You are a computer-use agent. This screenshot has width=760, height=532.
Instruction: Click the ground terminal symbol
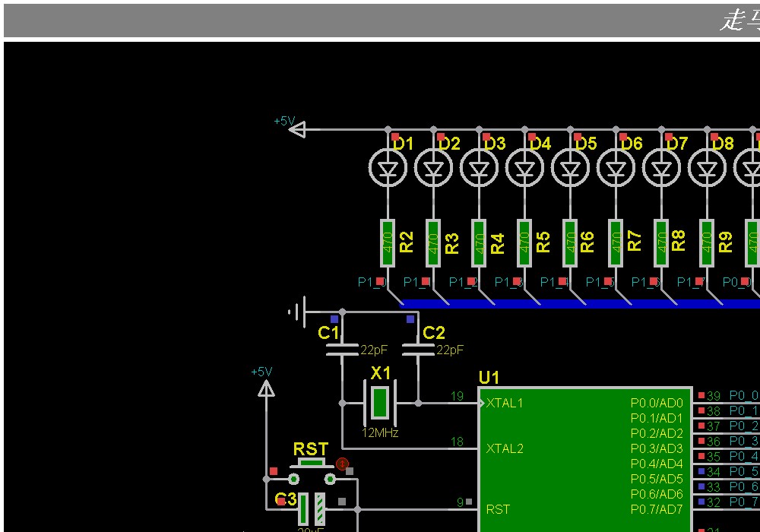297,312
